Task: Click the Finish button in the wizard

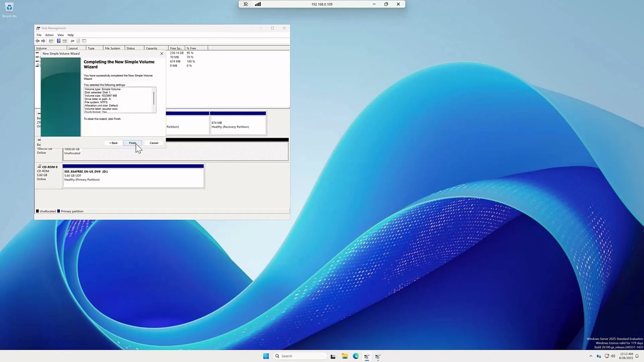Action: point(132,143)
